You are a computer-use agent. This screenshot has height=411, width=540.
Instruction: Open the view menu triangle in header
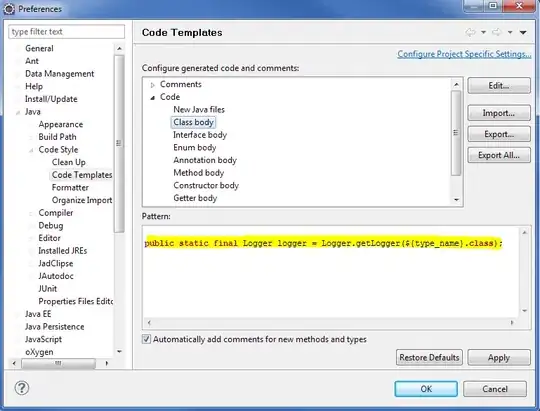click(523, 32)
